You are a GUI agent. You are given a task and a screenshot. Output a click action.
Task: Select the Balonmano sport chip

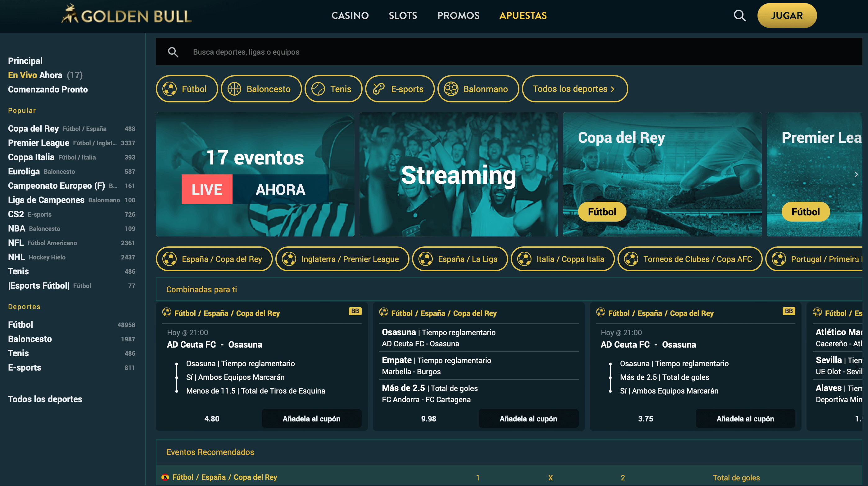click(478, 89)
